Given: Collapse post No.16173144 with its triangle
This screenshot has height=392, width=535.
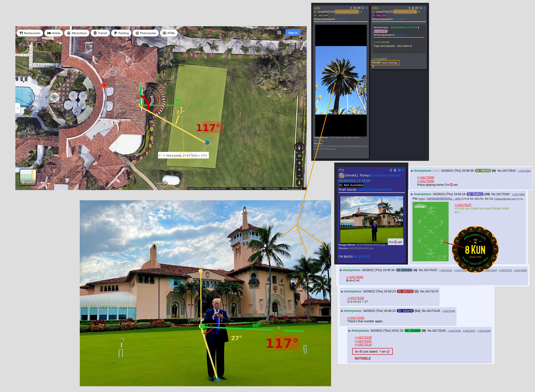Looking at the screenshot, I should click(x=350, y=331).
